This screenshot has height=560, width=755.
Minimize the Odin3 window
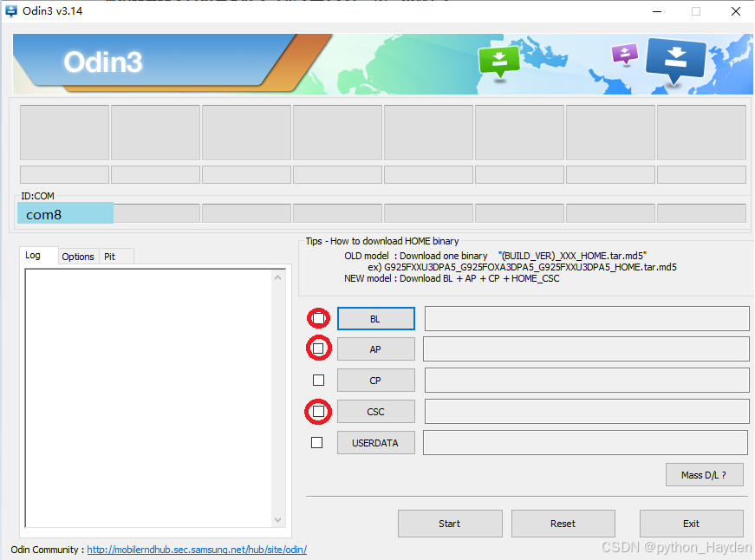pos(657,11)
